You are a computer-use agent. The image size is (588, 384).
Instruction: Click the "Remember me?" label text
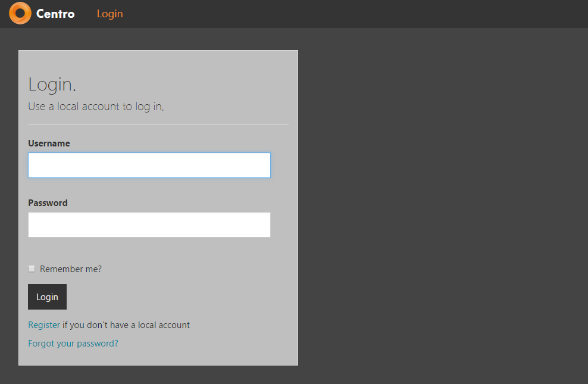[71, 269]
